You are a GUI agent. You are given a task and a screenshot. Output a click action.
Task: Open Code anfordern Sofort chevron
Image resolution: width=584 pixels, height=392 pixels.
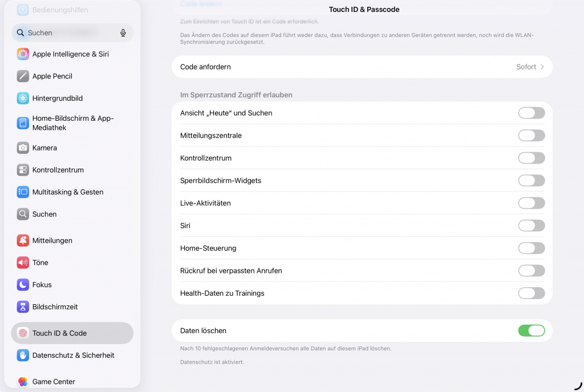(x=542, y=67)
